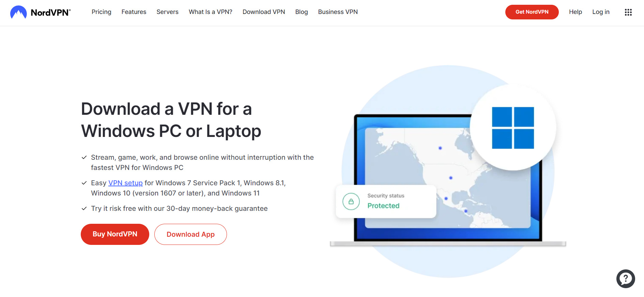
Task: Go to the Servers page
Action: click(167, 12)
